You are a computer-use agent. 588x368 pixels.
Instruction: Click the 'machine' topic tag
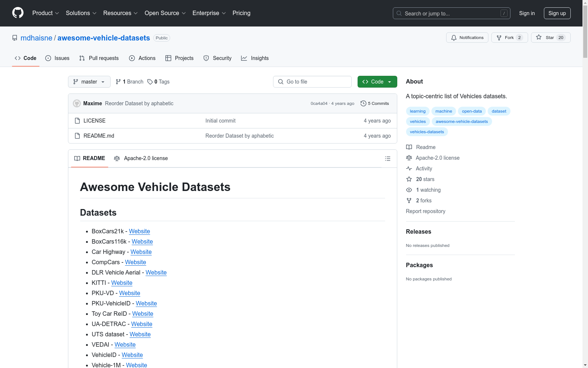pyautogui.click(x=444, y=111)
